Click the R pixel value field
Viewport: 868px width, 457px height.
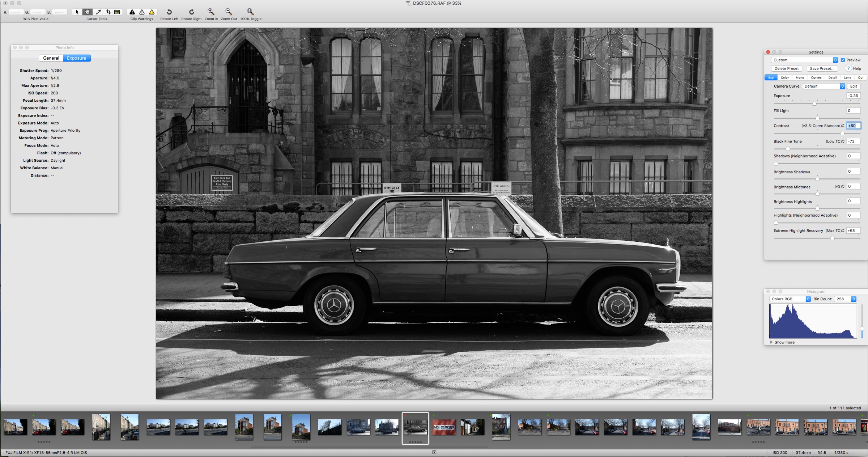pos(16,12)
